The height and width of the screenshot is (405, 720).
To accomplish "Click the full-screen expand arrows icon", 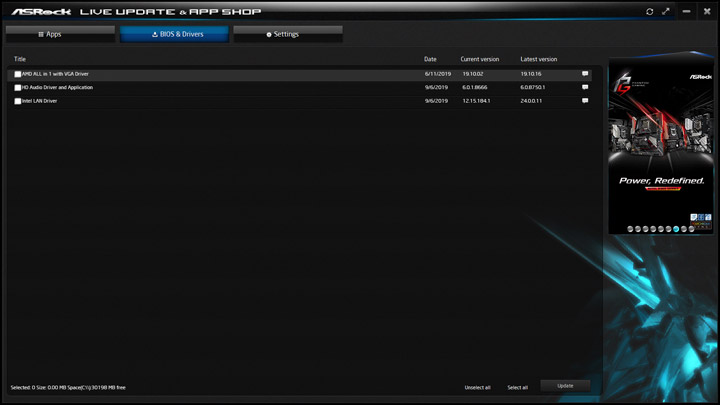I will [666, 11].
